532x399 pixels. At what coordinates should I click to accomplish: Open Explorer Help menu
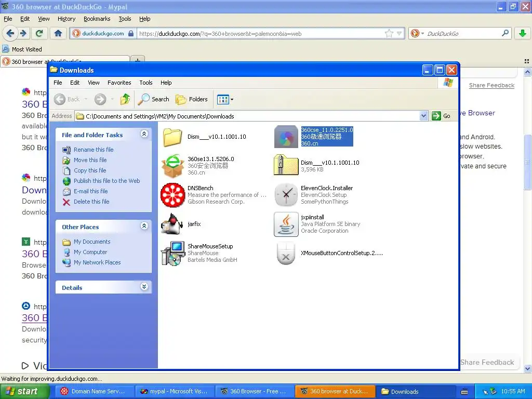166,83
